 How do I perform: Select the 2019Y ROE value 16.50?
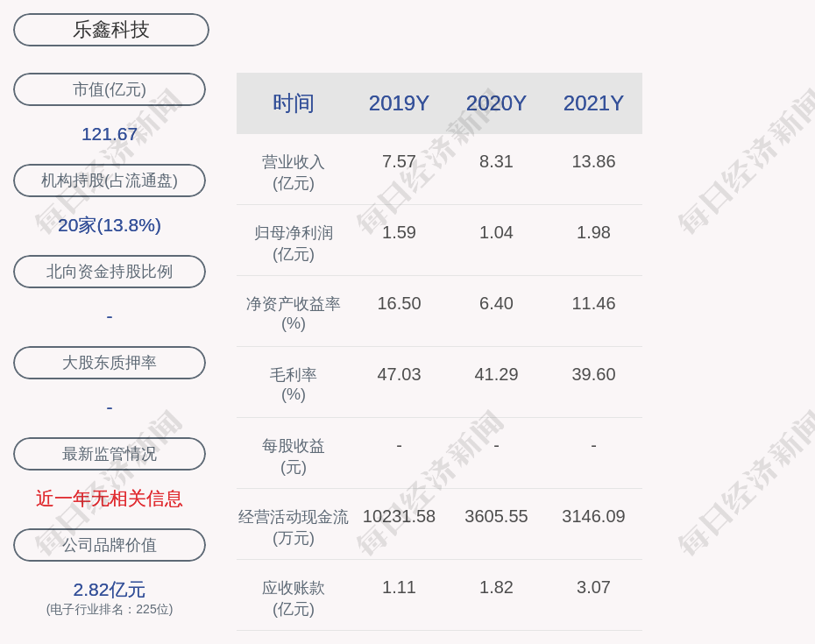399,303
